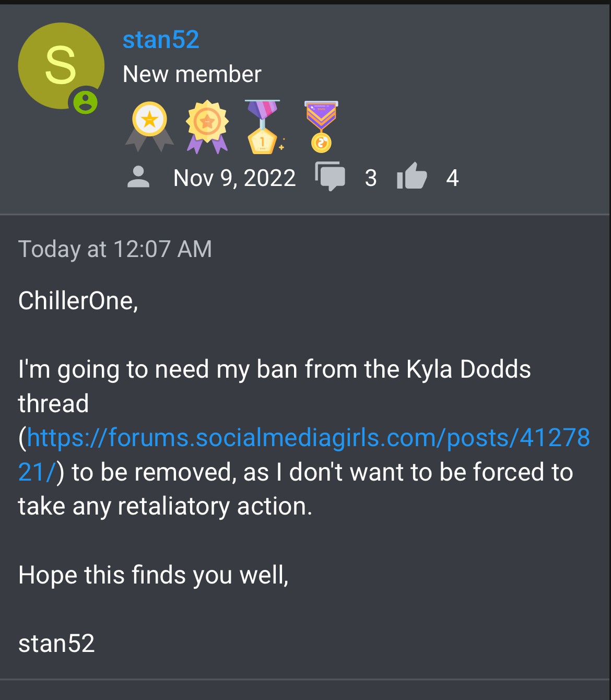This screenshot has height=700, width=611.
Task: Open the Today at 12:07 AM timestamp
Action: [115, 249]
